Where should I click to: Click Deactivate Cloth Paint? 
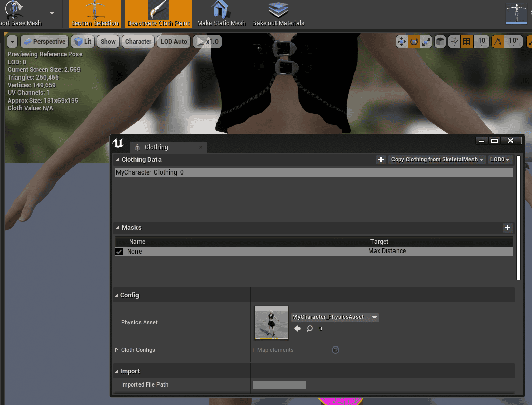159,14
